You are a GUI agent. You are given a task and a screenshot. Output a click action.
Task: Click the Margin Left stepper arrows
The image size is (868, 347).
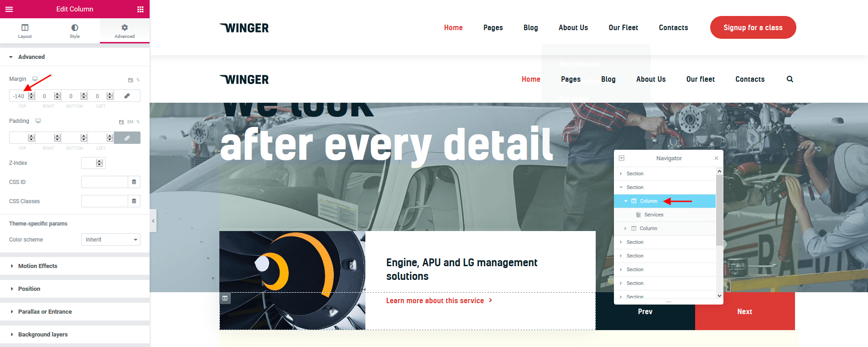tap(110, 96)
